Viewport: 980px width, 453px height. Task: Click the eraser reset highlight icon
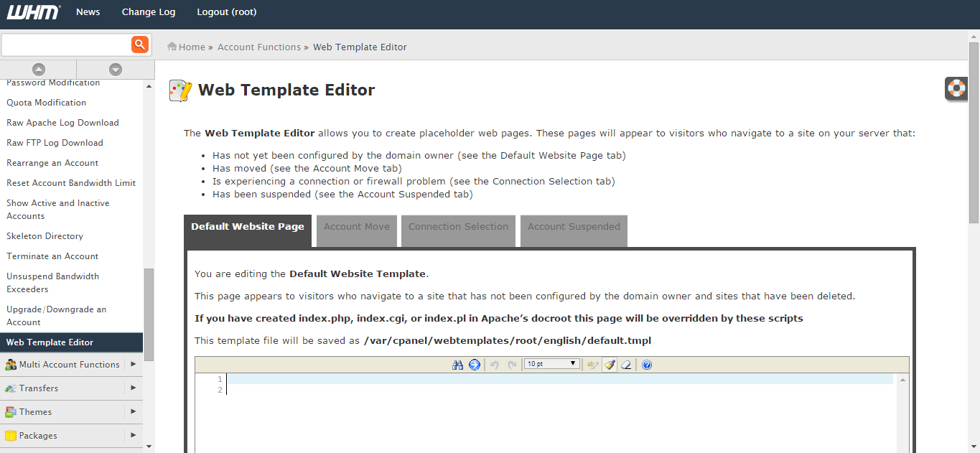[626, 365]
